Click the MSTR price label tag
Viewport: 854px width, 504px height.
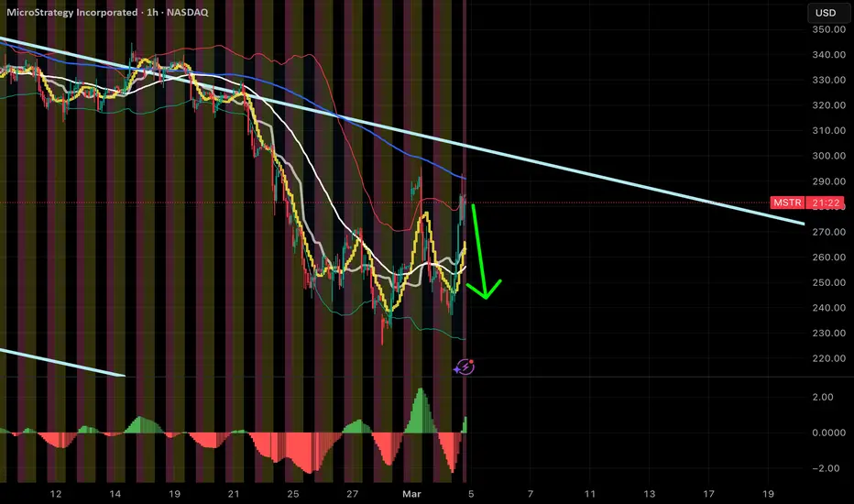point(787,203)
